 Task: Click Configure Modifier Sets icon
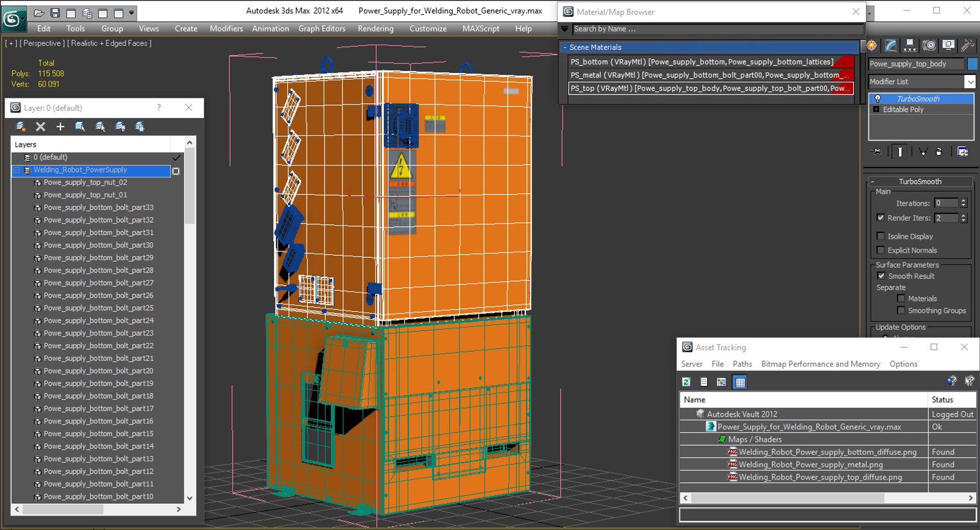(963, 152)
